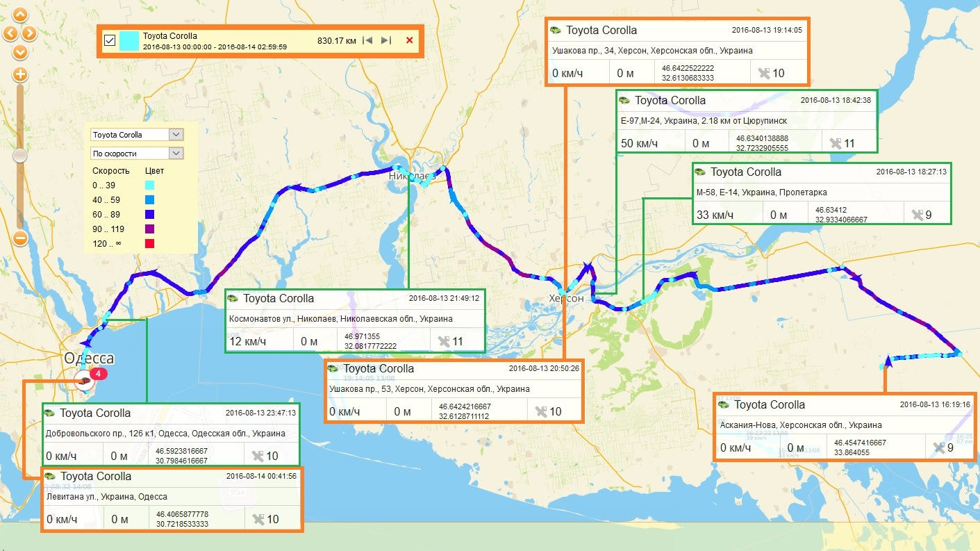The width and height of the screenshot is (980, 551).
Task: Click timestamp 2016-08-13 18:42:38
Action: [x=836, y=100]
